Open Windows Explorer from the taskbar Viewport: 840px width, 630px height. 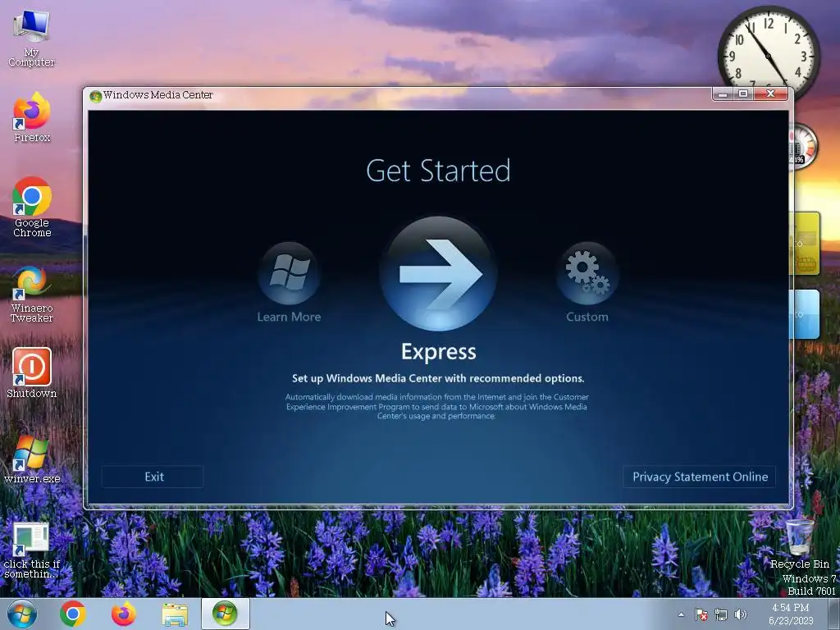tap(175, 614)
